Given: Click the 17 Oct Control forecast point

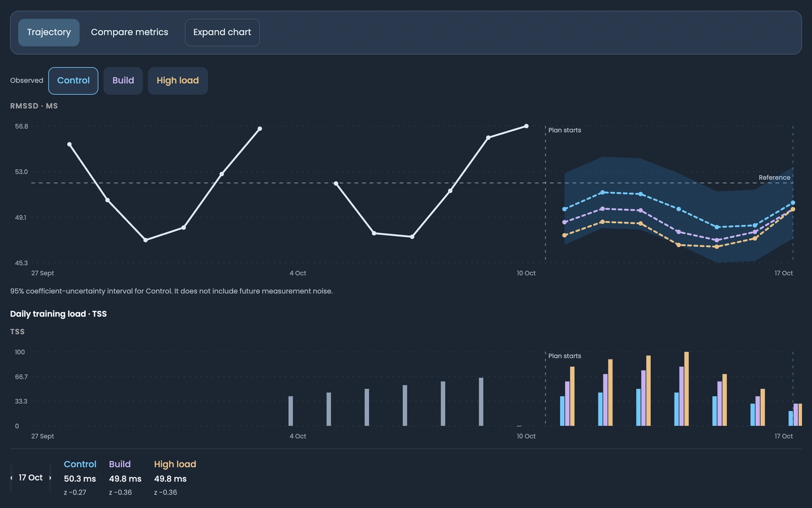Looking at the screenshot, I should coord(793,203).
